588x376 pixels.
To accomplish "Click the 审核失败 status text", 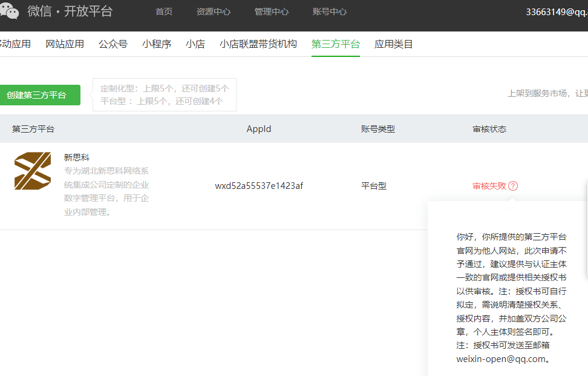I will click(x=489, y=186).
